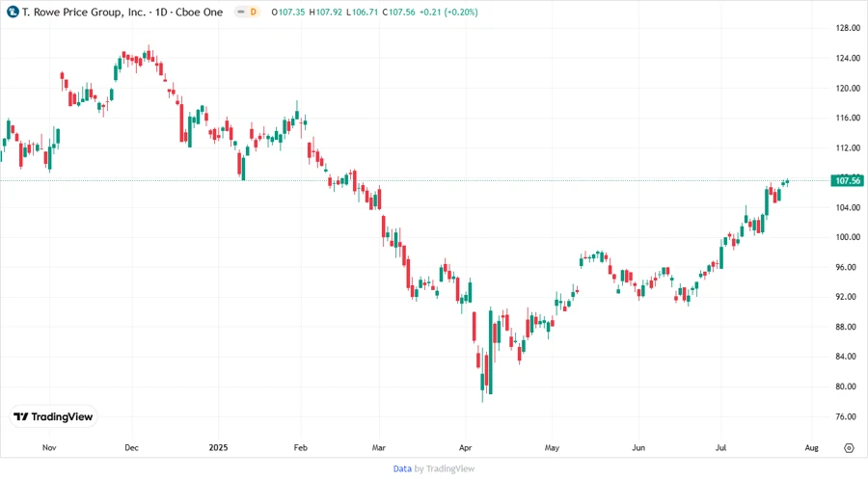
Task: Select the Aug label on time axis
Action: click(x=811, y=447)
